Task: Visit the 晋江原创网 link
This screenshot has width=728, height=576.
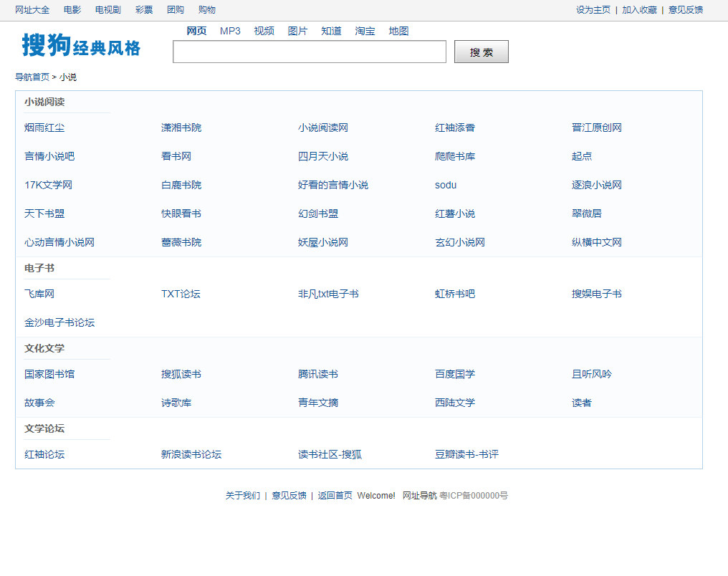Action: pos(597,128)
